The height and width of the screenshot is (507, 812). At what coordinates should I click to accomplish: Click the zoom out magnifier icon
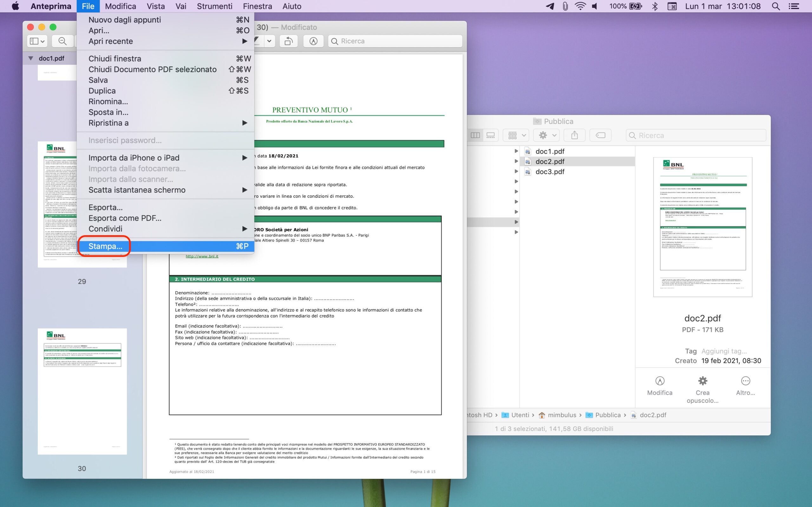[x=62, y=41]
